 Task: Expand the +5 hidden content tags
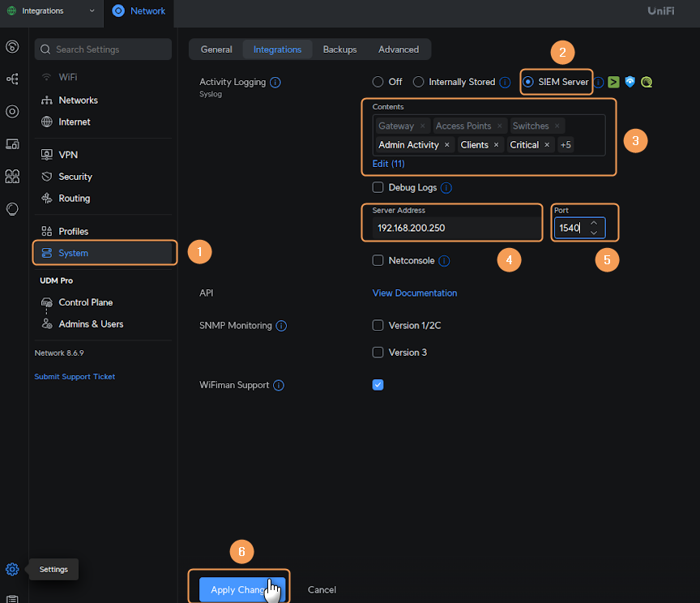[566, 145]
